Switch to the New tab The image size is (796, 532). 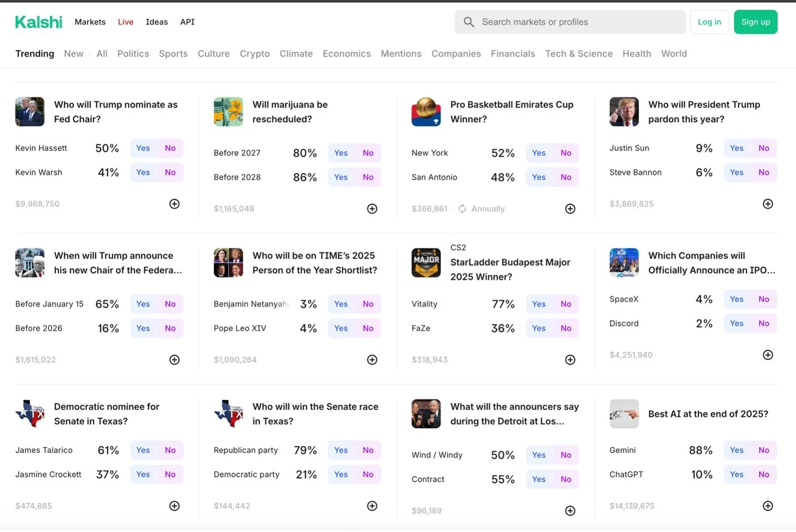(x=73, y=53)
